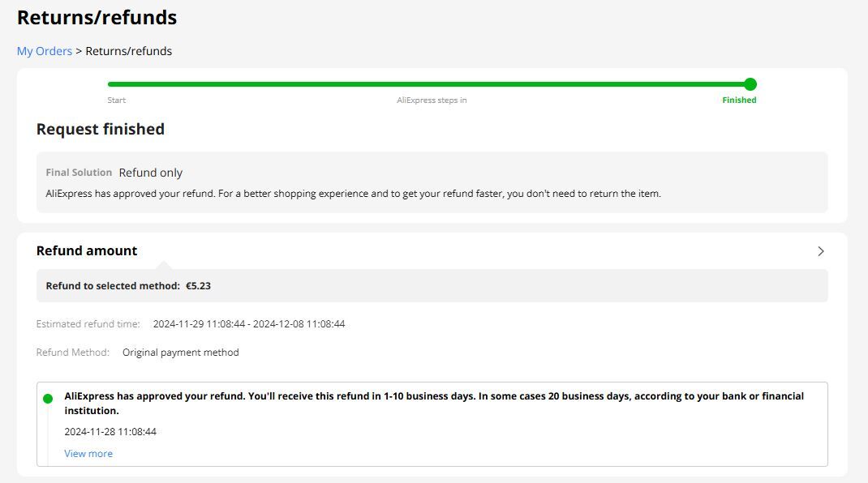Click the Request finished heading
This screenshot has width=868, height=483.
point(101,129)
